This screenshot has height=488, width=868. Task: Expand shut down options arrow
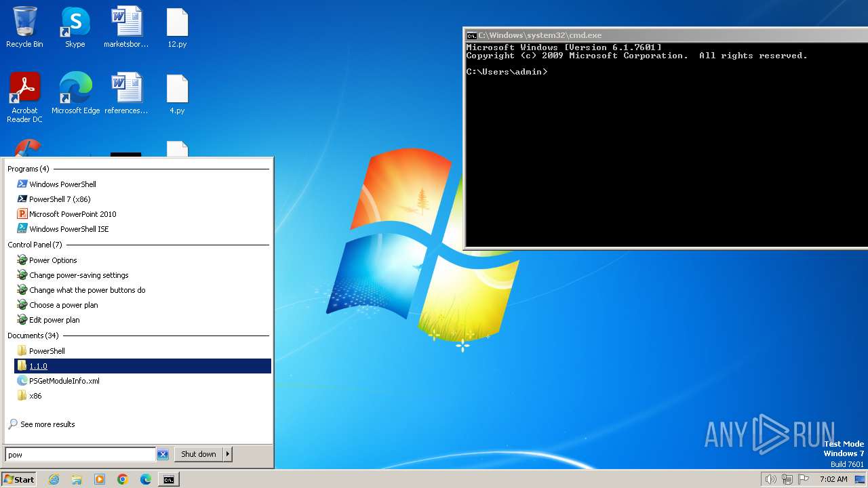(x=228, y=454)
